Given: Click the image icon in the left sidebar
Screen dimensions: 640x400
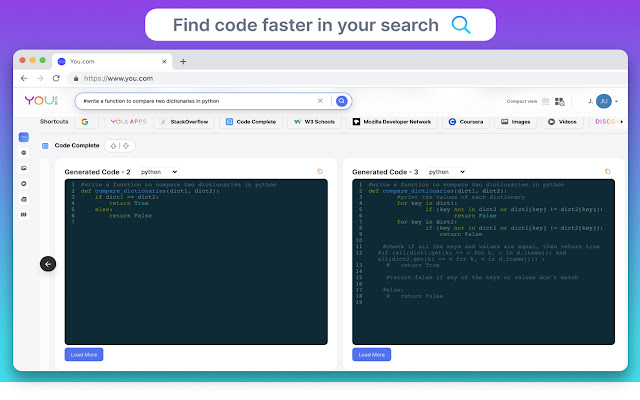Looking at the screenshot, I should (x=24, y=168).
